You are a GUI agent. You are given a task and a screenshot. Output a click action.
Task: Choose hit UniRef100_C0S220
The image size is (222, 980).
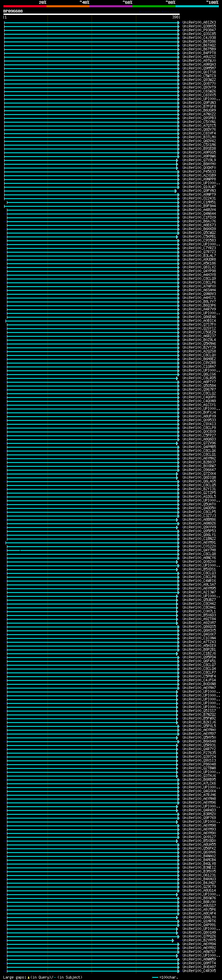199,546
